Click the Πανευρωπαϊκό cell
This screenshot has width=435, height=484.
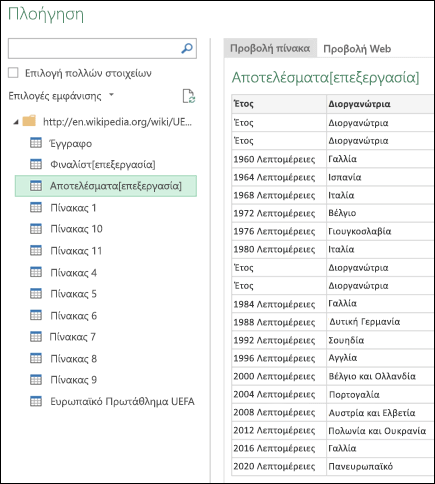point(380,466)
